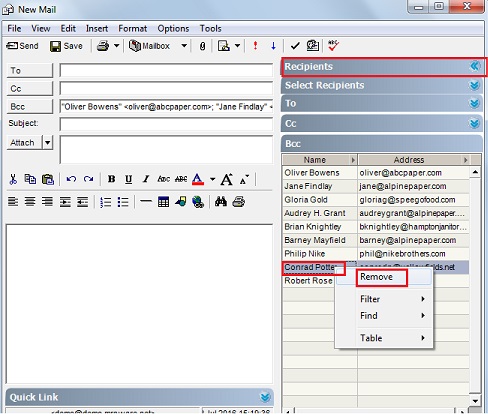Open the Format menu

(x=132, y=29)
